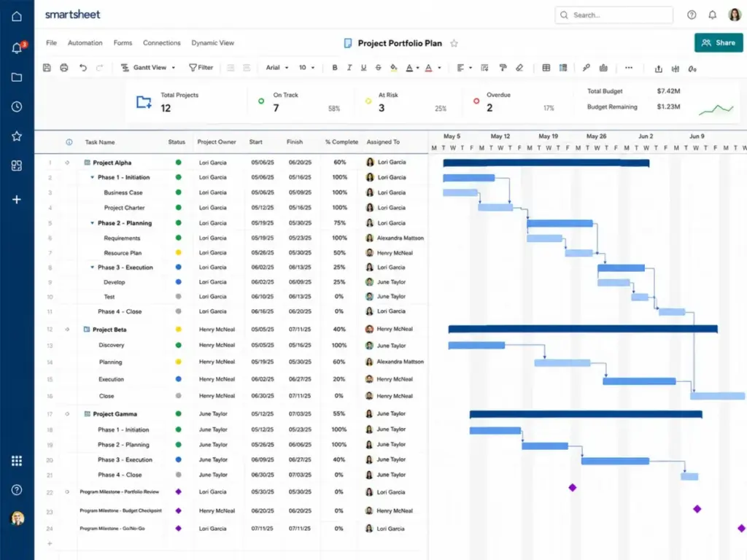
Task: Collapse Phase 1 - Initiation under Project Alpha
Action: tap(93, 177)
